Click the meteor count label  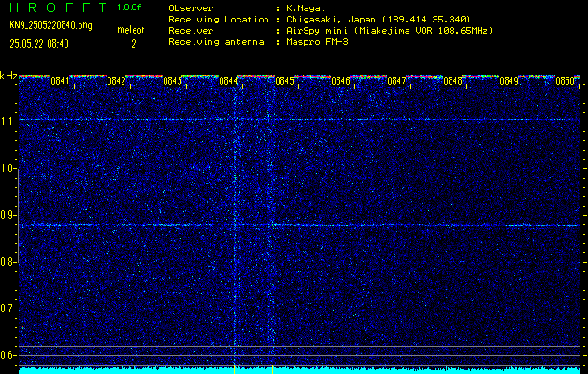pyautogui.click(x=131, y=30)
